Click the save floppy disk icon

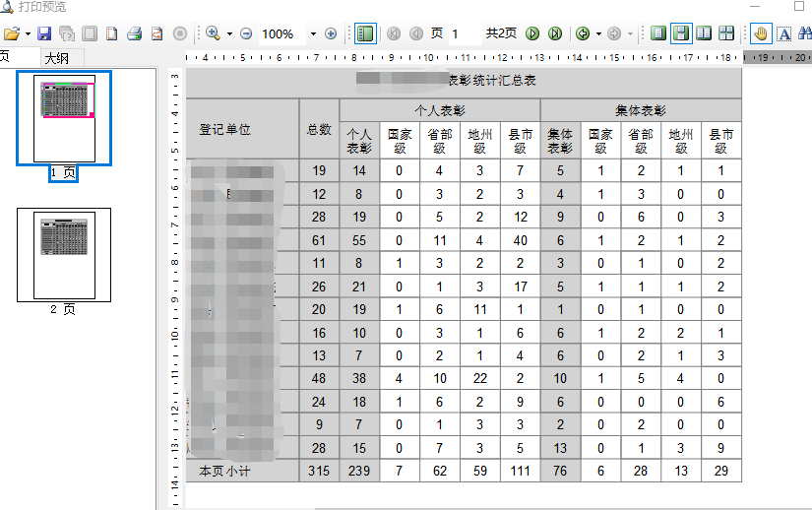(44, 34)
